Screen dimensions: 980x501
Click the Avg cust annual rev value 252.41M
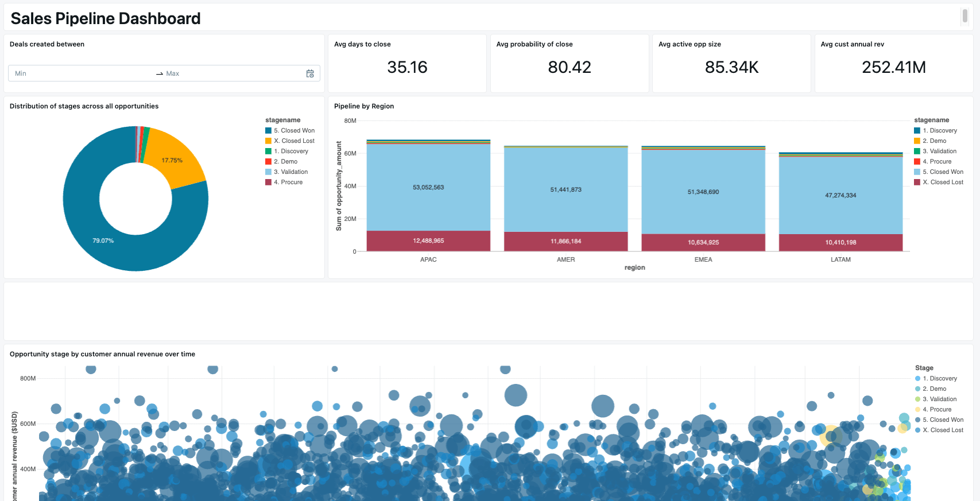pyautogui.click(x=893, y=68)
